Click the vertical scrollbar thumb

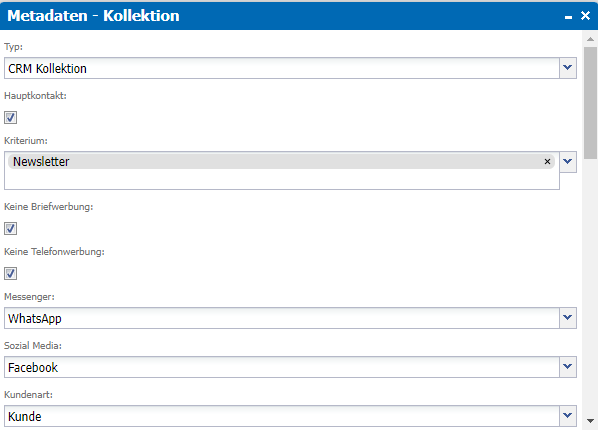point(590,103)
